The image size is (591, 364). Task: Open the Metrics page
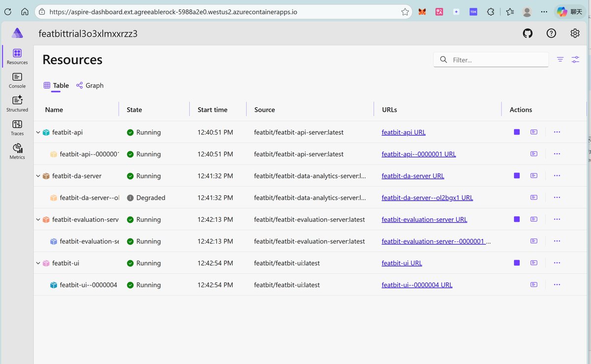pyautogui.click(x=17, y=152)
